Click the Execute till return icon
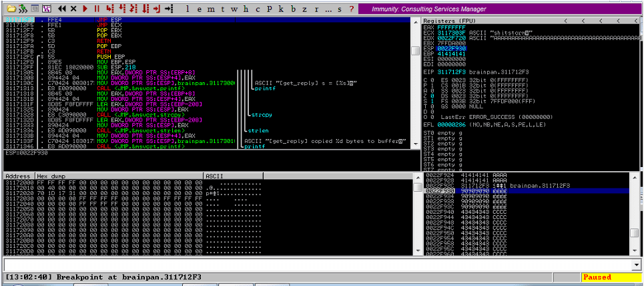Image resolution: width=644 pixels, height=286 pixels. click(156, 9)
